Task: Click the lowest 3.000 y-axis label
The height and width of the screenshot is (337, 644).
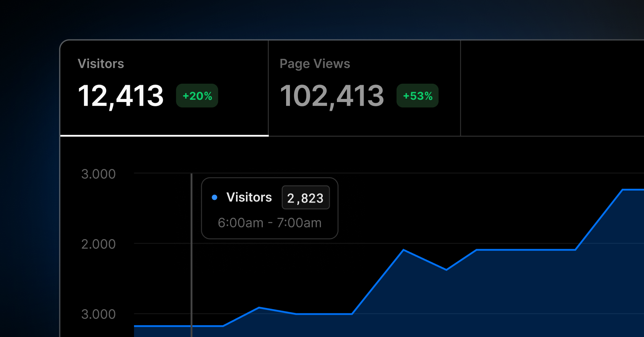Action: 99,314
